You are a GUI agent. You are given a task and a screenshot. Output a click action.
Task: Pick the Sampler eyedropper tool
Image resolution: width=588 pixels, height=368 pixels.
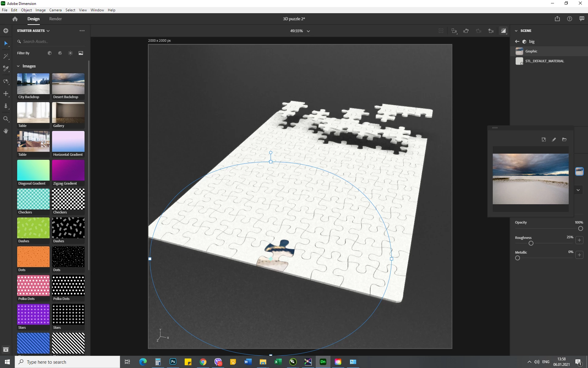click(x=6, y=69)
